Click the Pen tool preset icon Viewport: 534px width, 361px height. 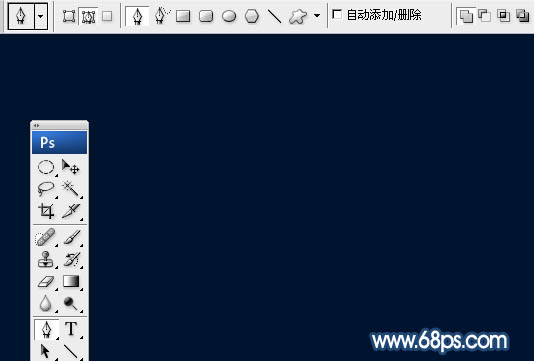pyautogui.click(x=21, y=16)
